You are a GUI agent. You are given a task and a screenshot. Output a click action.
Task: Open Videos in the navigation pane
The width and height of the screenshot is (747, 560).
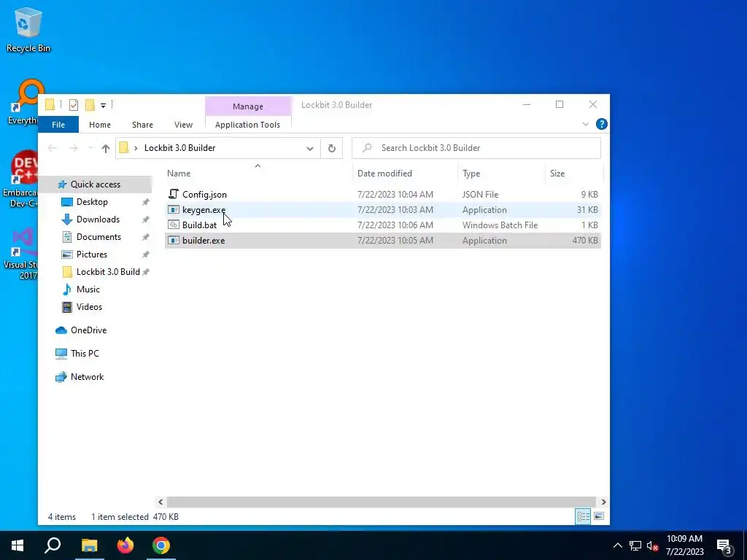89,307
